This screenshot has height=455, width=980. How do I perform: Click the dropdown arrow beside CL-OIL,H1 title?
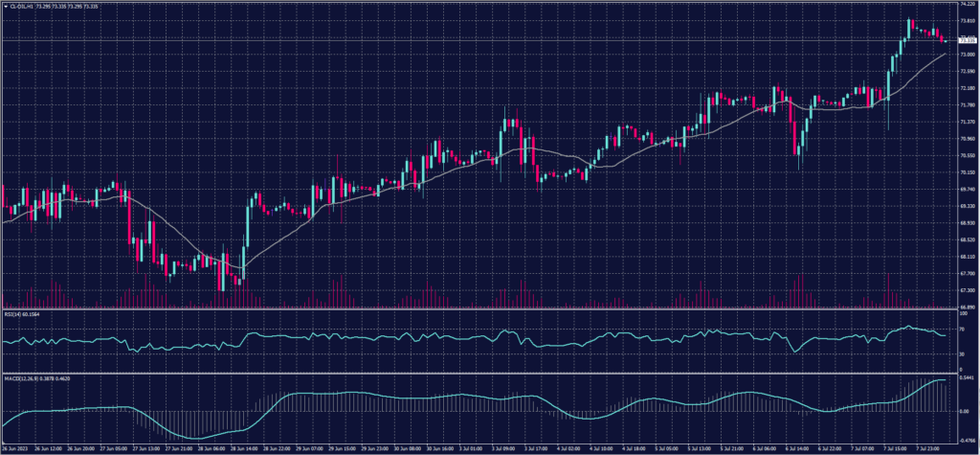coord(6,9)
